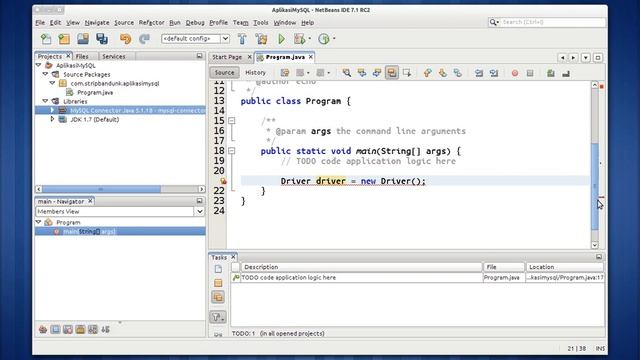Run the project with green play icon

(x=281, y=39)
